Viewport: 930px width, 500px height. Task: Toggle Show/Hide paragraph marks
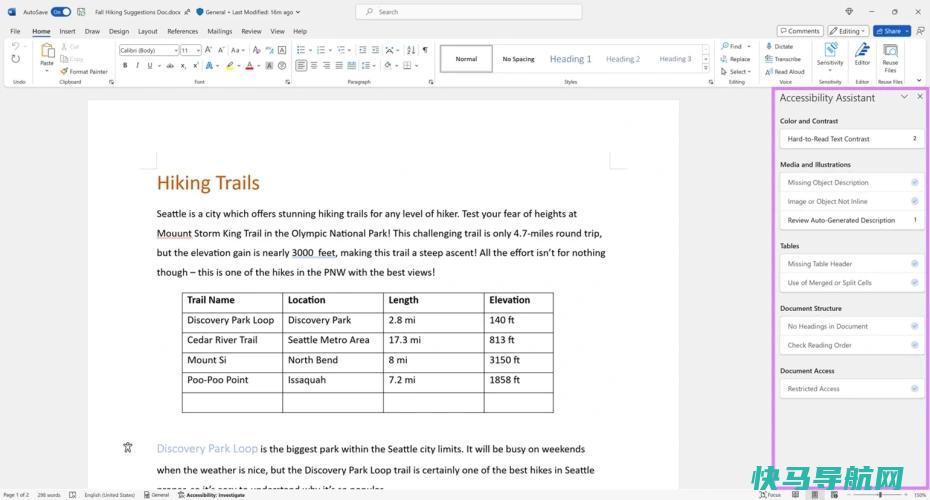tap(425, 50)
